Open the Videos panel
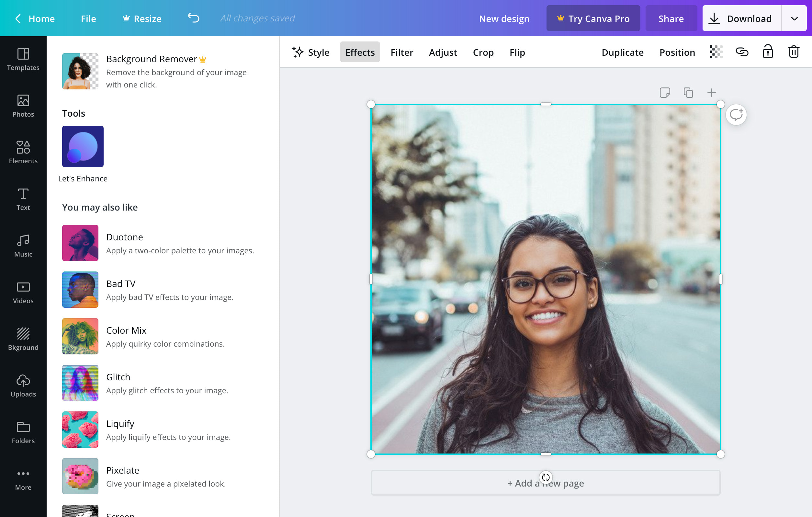The width and height of the screenshot is (812, 517). (x=23, y=292)
